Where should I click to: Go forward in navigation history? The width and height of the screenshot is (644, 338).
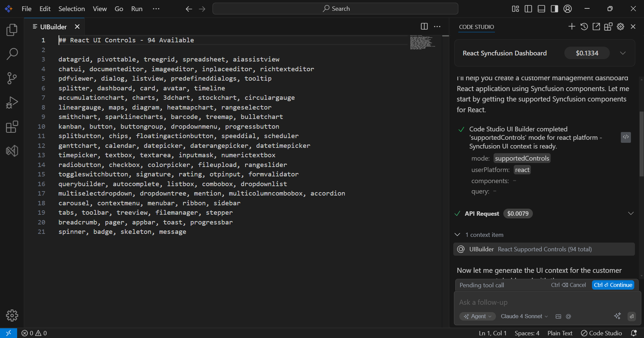(202, 9)
